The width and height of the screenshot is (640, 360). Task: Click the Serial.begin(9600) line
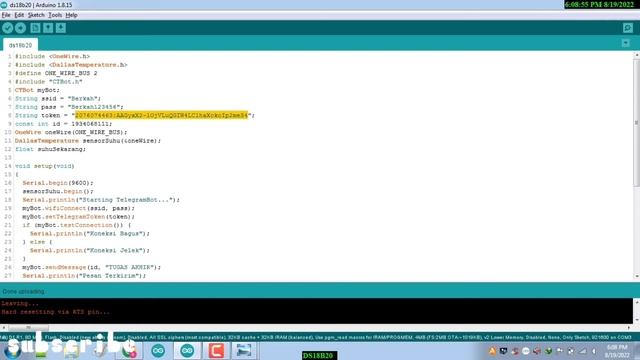[x=58, y=183]
